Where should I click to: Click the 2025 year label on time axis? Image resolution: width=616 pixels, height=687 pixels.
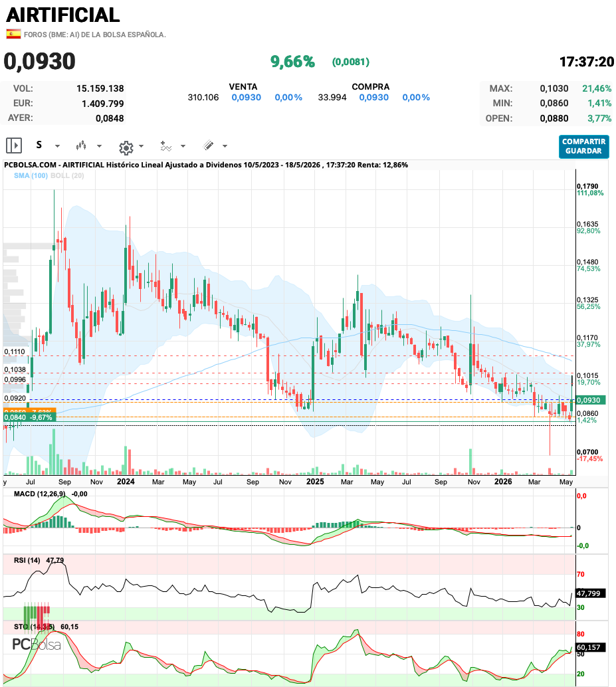(315, 482)
